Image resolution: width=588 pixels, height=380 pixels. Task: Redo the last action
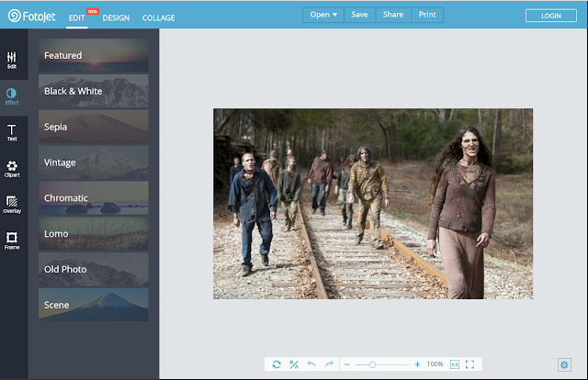click(x=329, y=363)
